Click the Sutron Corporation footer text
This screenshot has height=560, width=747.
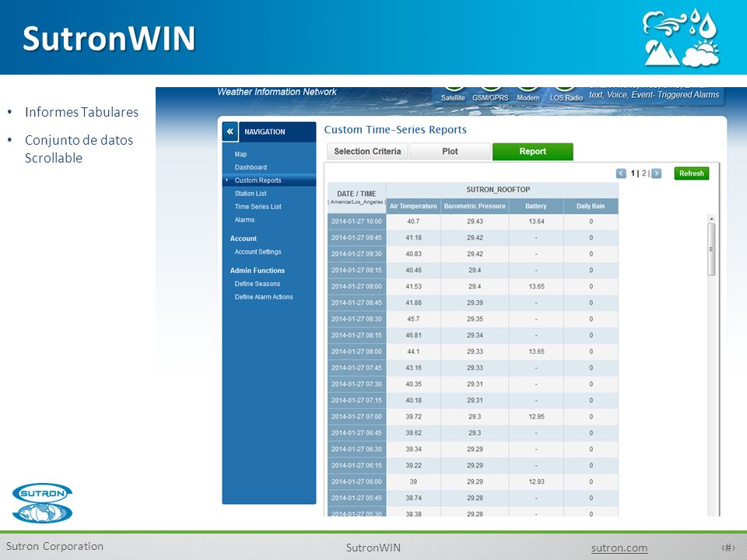[54, 546]
